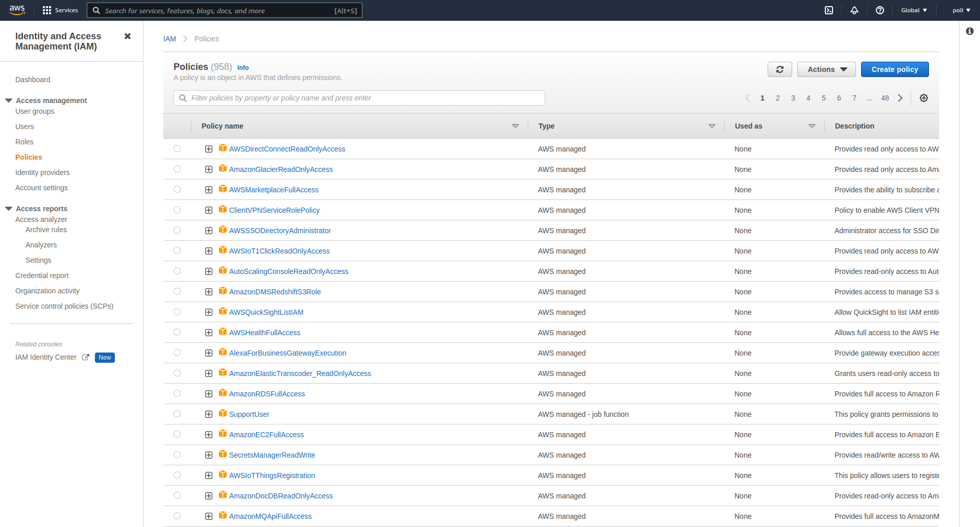Open the Actions dropdown
Screen dimensions: 980x527
tap(826, 69)
